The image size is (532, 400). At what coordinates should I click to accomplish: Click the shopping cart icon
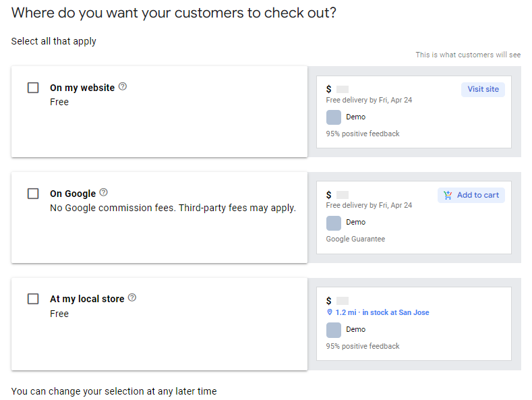point(448,195)
